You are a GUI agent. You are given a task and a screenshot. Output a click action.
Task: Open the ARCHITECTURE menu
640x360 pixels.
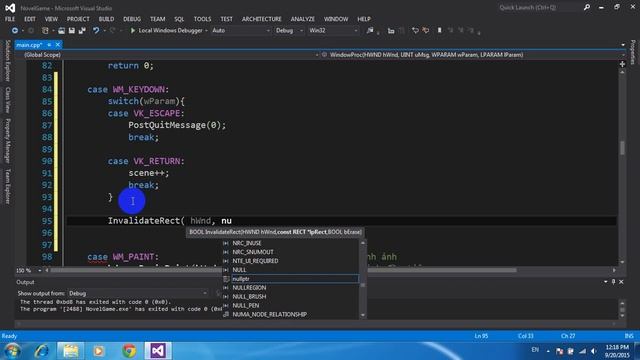[x=262, y=19]
